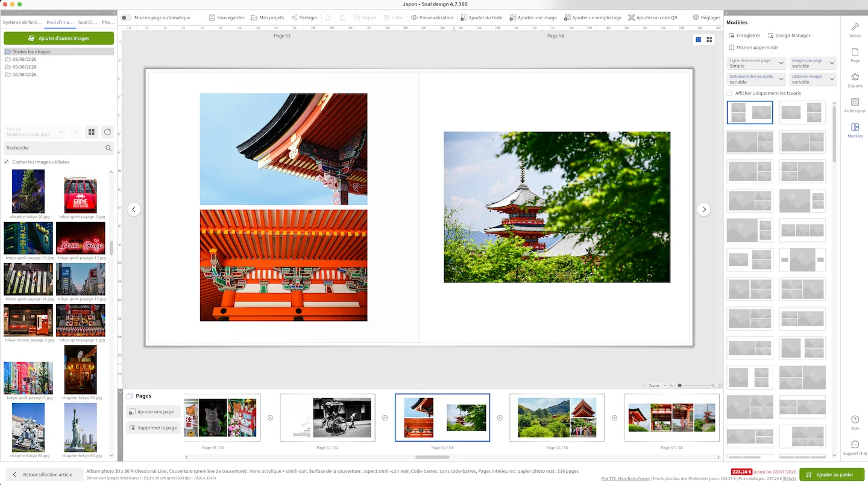Click Enregistrer in Modèles panel
868x485 pixels.
744,36
